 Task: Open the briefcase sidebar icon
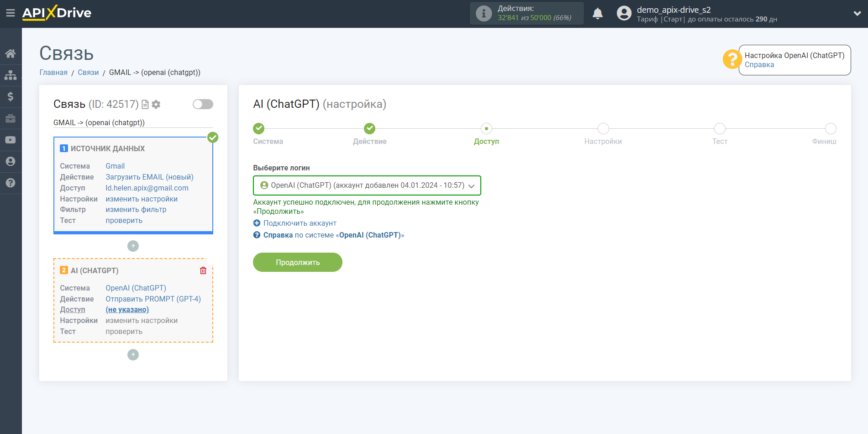coord(11,118)
